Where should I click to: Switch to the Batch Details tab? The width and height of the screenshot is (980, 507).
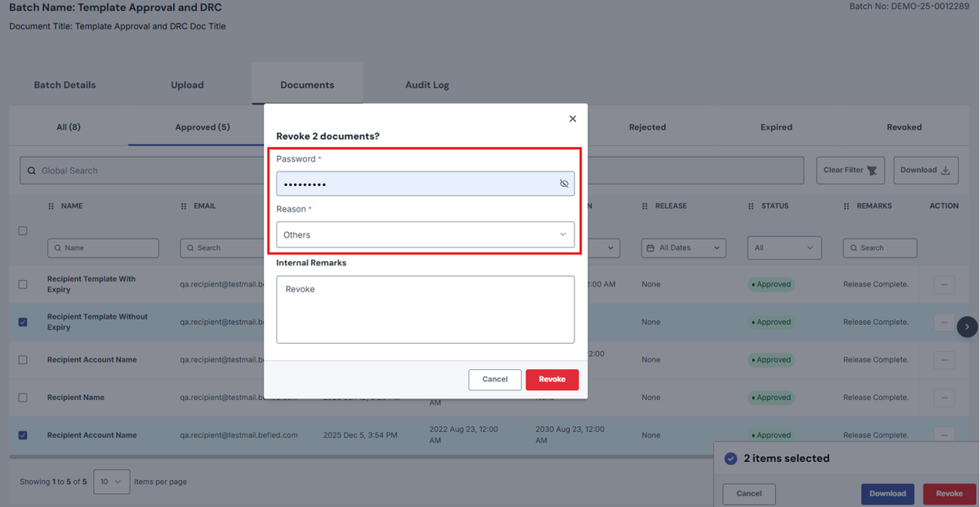tap(65, 85)
